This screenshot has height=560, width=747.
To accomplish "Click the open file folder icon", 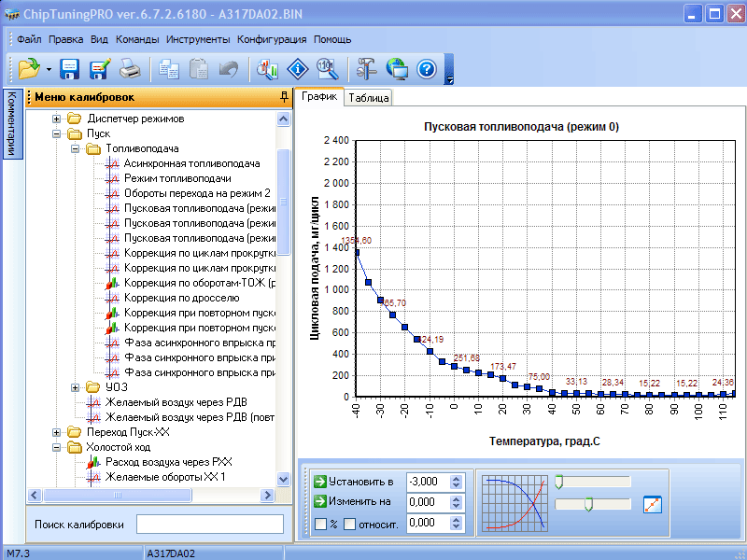I will click(28, 68).
